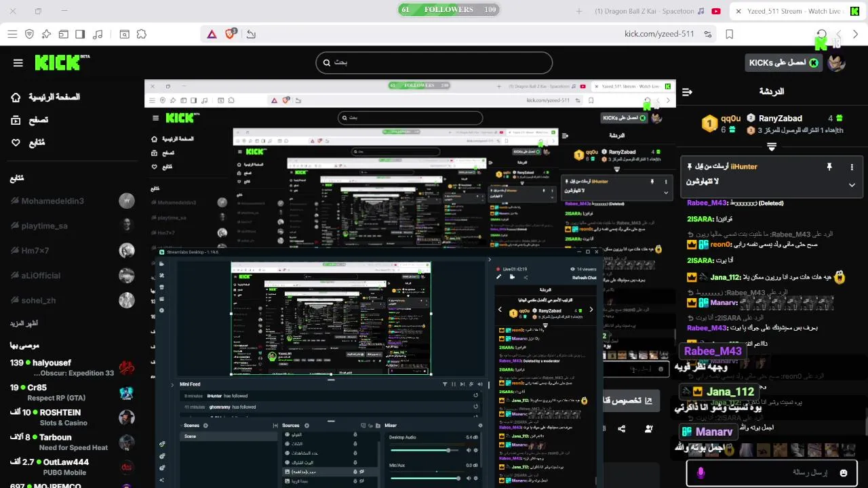Open ROSHTEIN Slots & Casino channel
The width and height of the screenshot is (868, 488).
(x=72, y=418)
